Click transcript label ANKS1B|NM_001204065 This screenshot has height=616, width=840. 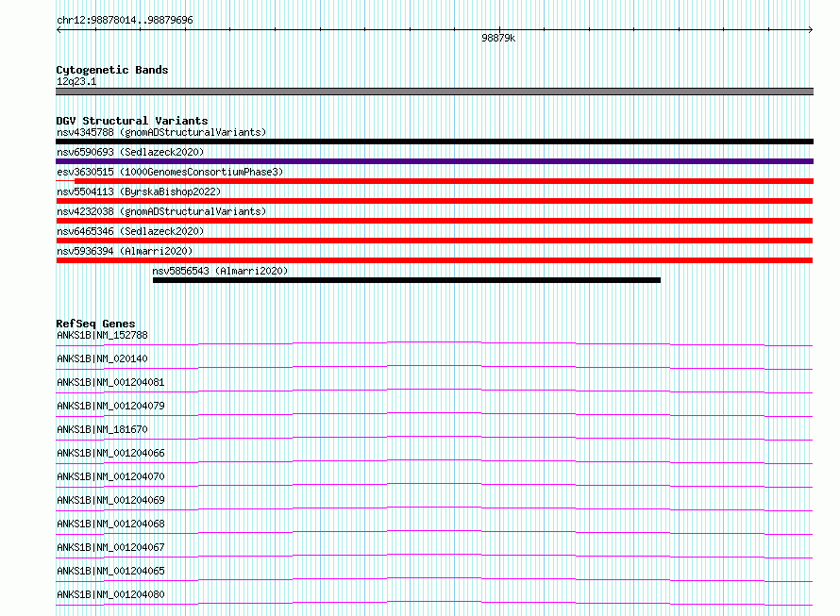(110, 571)
